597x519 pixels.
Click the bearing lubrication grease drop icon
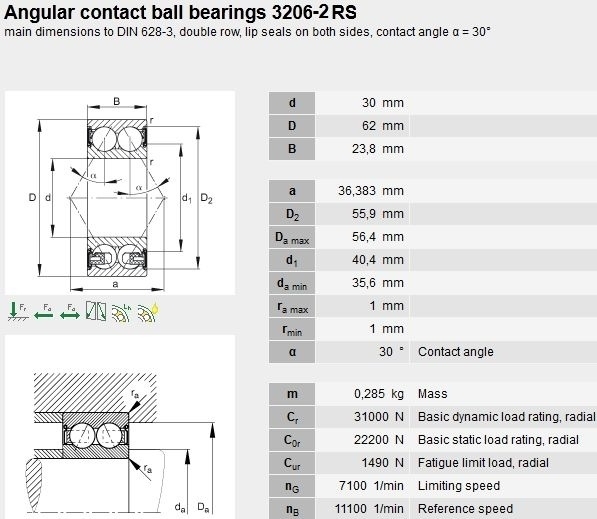(148, 313)
